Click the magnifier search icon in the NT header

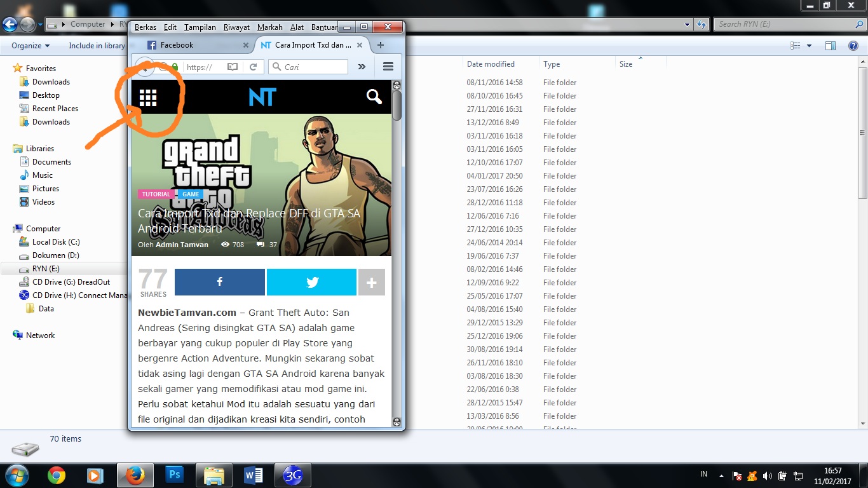374,97
